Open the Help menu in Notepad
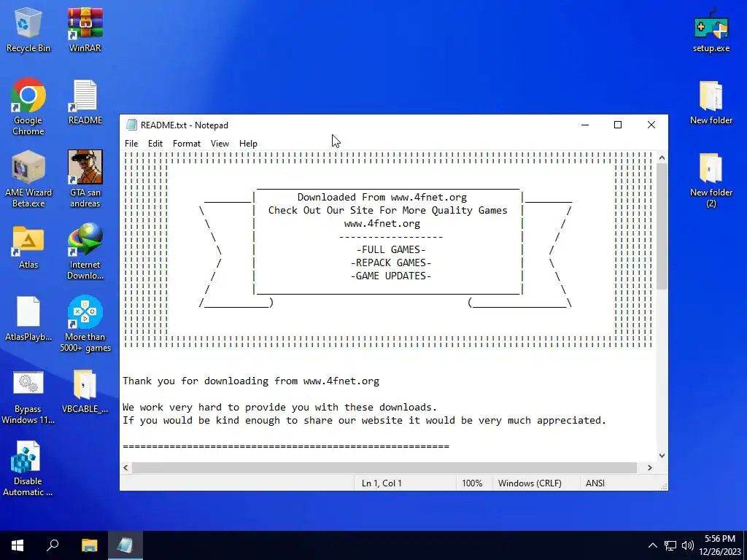Viewport: 747px width, 560px height. tap(248, 144)
